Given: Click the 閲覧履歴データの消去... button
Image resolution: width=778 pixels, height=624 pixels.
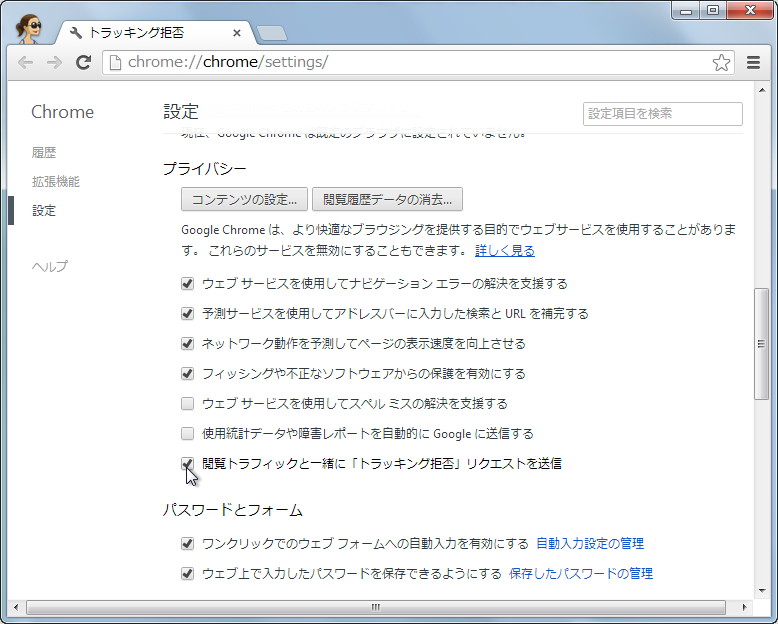Looking at the screenshot, I should tap(387, 199).
